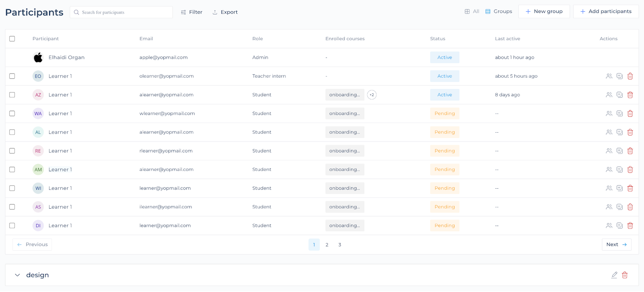The image size is (644, 292).
Task: Click Pending status in RE avatar row
Action: pos(445,151)
